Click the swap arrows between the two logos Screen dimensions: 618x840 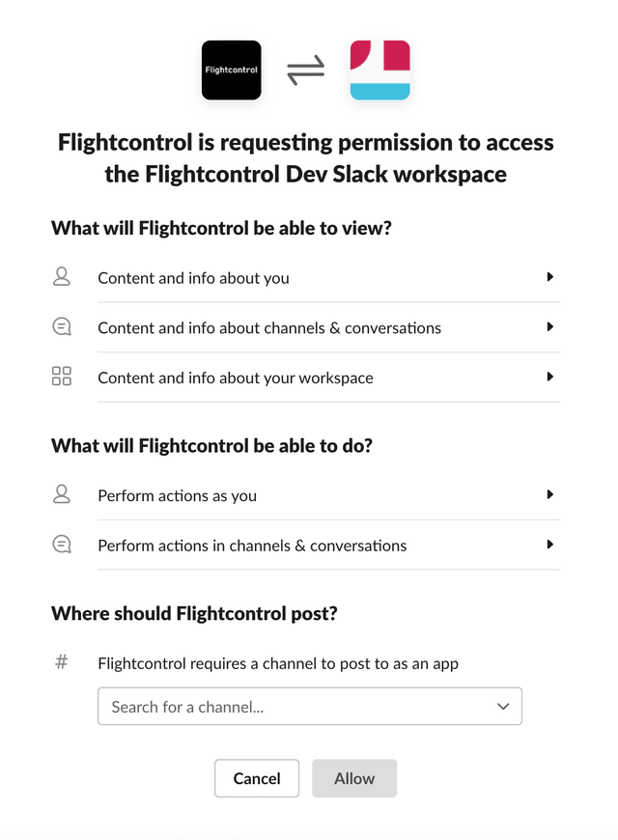click(305, 70)
